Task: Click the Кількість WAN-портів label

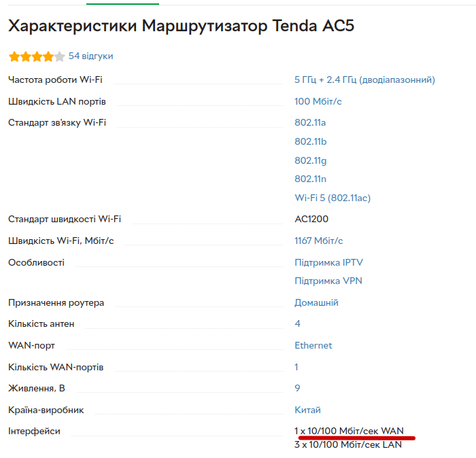Action: (x=56, y=368)
